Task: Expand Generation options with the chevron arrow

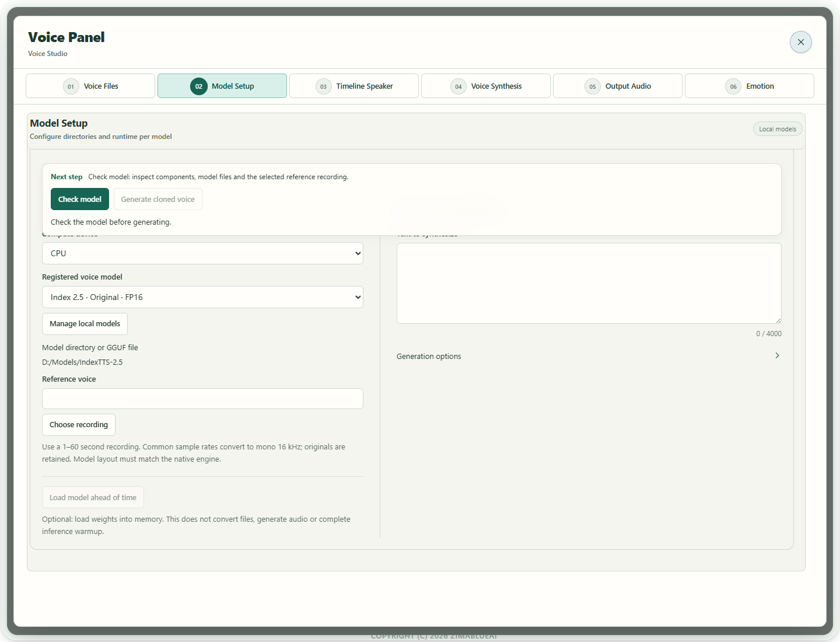Action: click(x=777, y=355)
